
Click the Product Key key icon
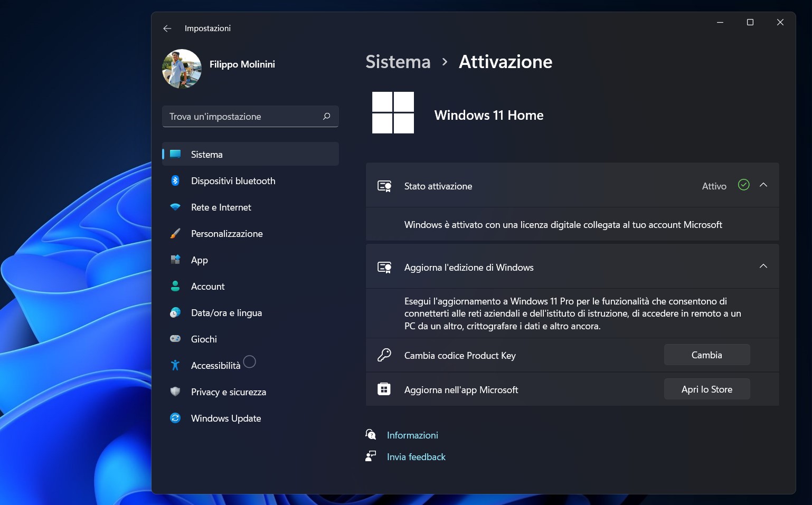pos(384,355)
